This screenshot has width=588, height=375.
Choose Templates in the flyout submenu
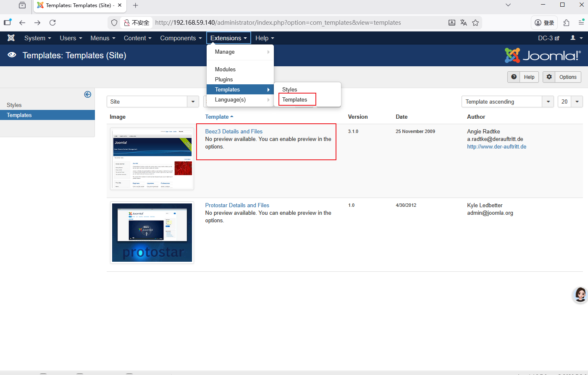307,100
